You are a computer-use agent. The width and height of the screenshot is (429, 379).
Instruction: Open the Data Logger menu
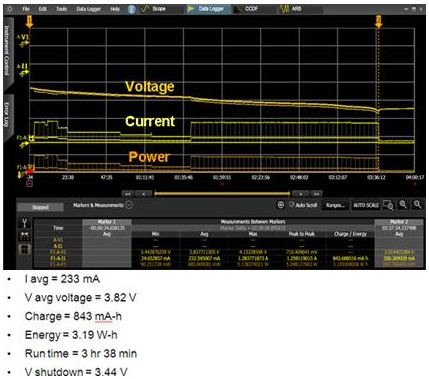88,9
